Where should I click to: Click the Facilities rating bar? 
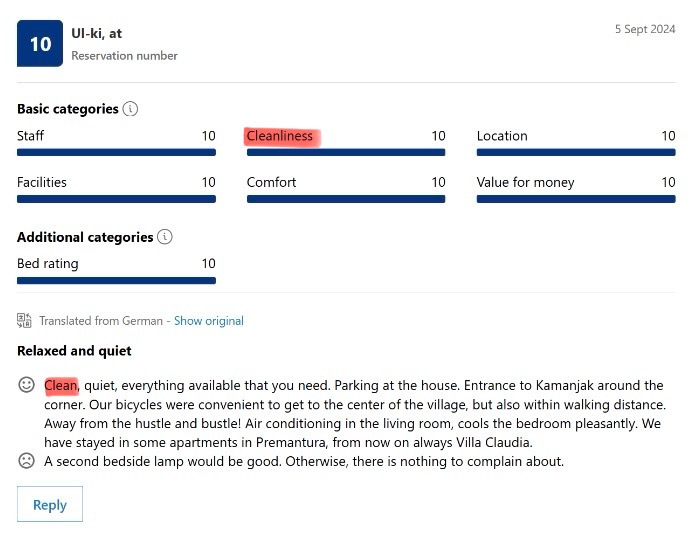[x=116, y=199]
